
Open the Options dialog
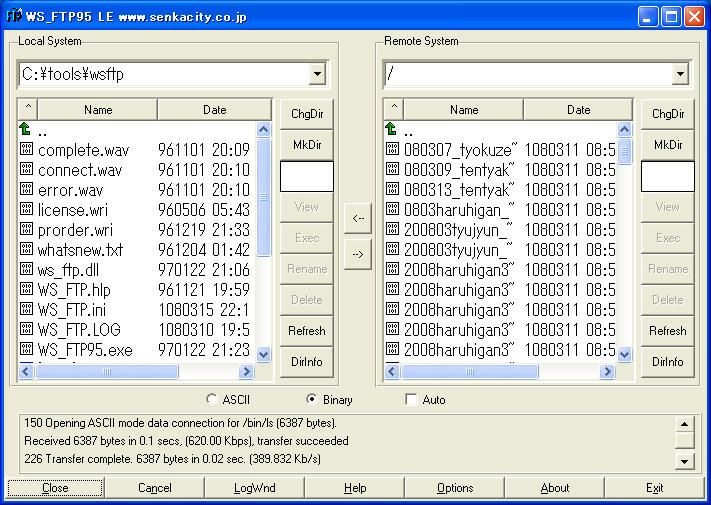[x=455, y=488]
